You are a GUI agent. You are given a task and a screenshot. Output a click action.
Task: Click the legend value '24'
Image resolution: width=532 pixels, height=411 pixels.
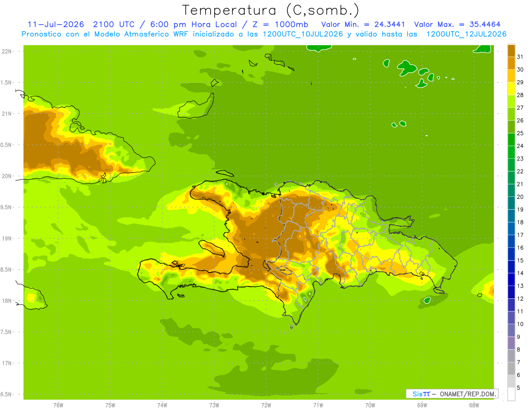(520, 146)
